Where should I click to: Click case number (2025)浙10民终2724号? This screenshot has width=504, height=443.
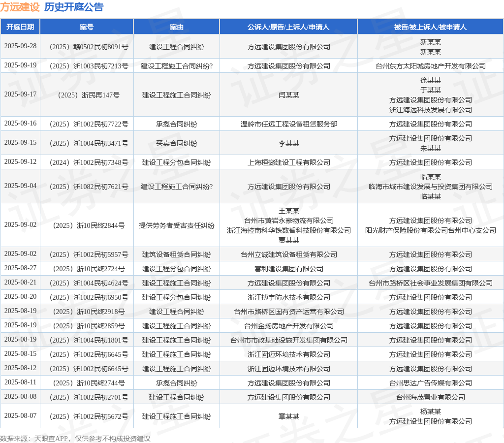point(89,269)
